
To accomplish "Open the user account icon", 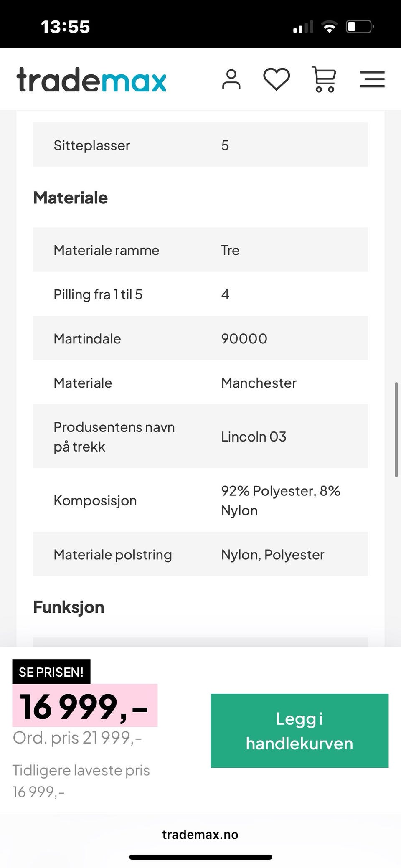I will (x=231, y=79).
